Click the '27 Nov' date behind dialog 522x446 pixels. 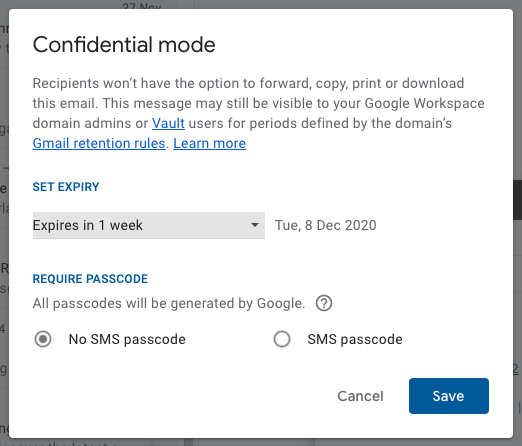(142, 6)
